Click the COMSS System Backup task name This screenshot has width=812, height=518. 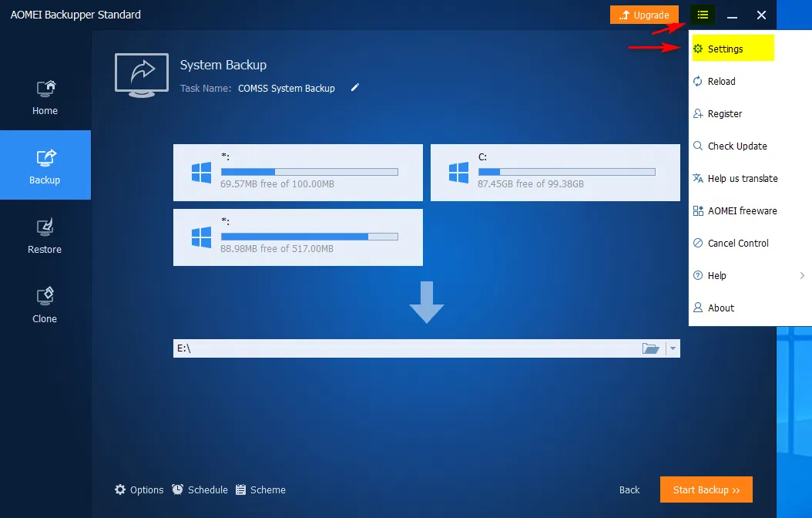pos(287,88)
